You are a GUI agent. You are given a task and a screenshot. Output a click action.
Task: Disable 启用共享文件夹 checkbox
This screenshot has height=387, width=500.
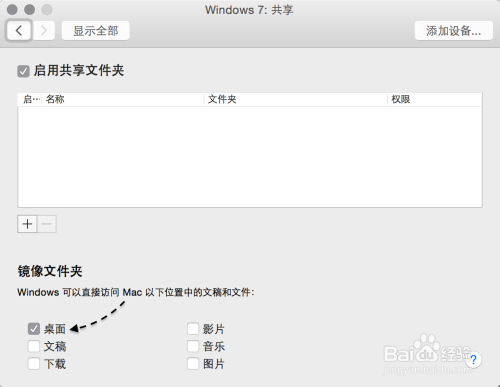[x=23, y=71]
